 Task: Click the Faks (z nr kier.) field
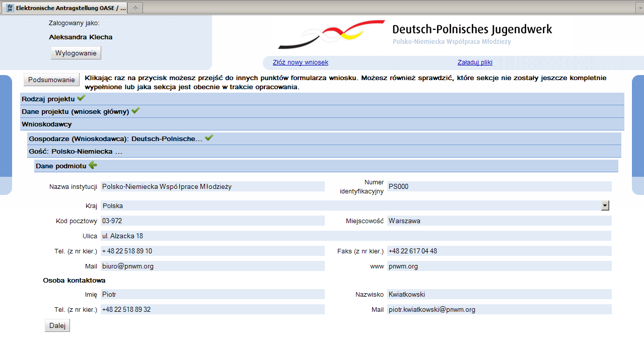coord(499,251)
